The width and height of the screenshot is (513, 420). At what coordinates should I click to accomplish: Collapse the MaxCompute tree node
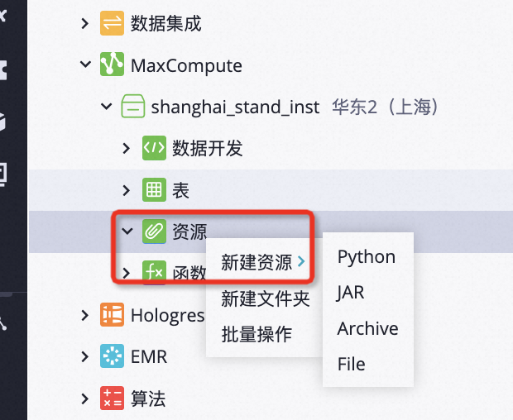[84, 64]
